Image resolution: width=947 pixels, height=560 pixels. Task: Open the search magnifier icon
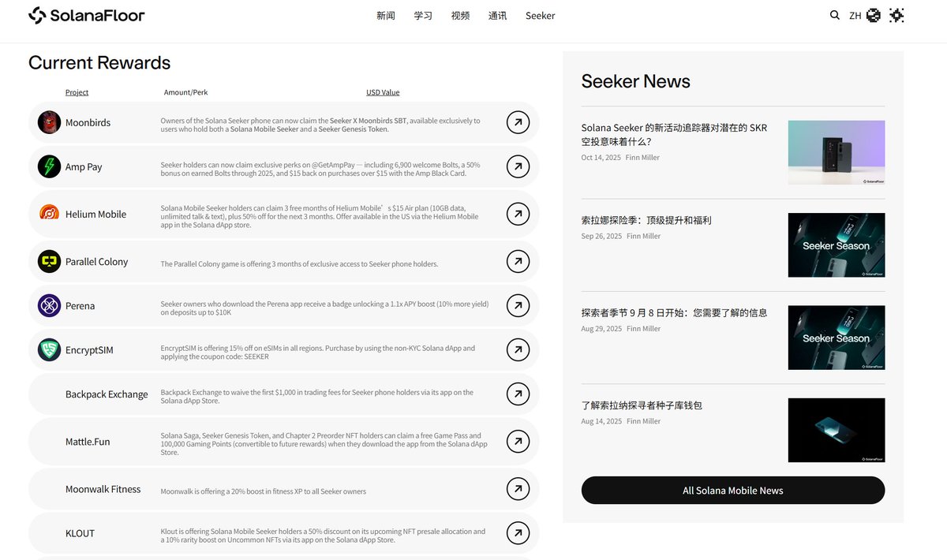[x=834, y=15]
